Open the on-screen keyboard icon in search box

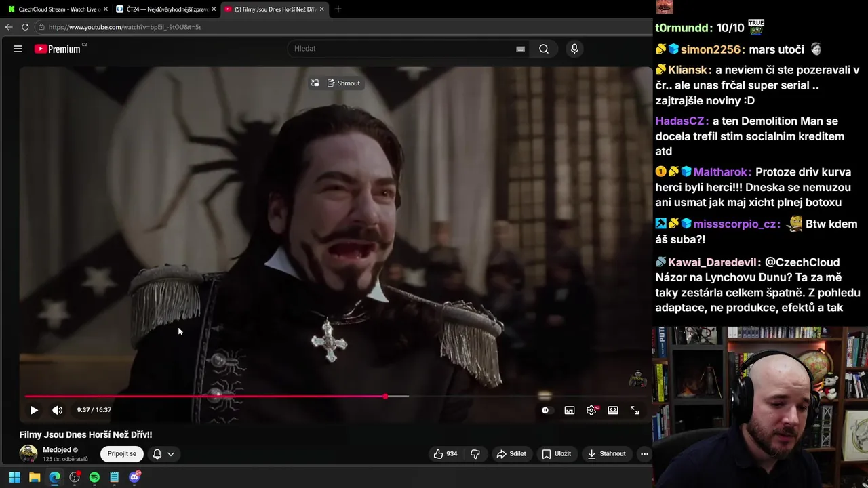[520, 49]
